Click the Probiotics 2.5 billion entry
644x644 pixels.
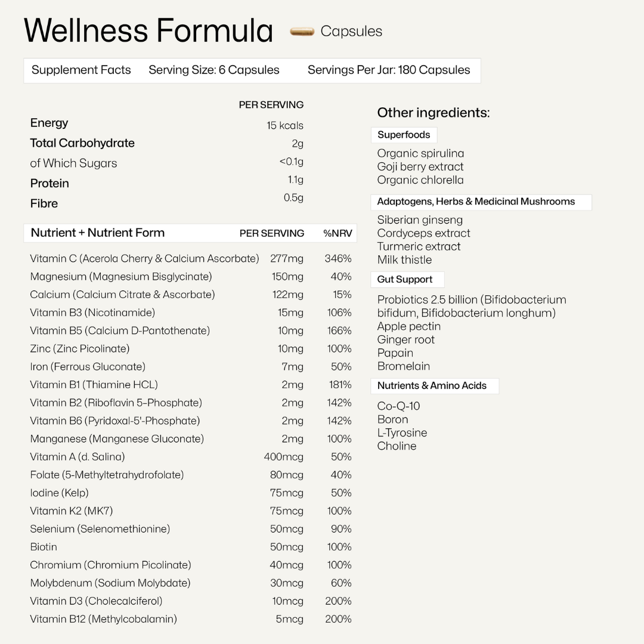pos(471,300)
